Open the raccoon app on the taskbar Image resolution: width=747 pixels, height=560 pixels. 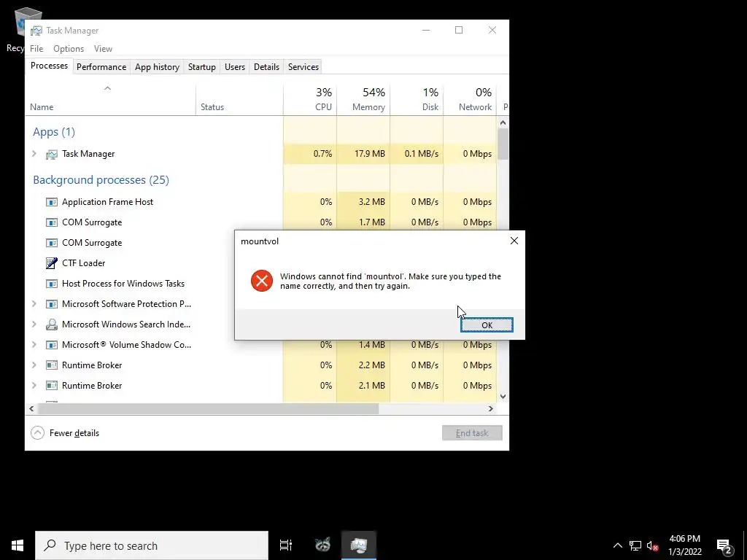point(322,545)
